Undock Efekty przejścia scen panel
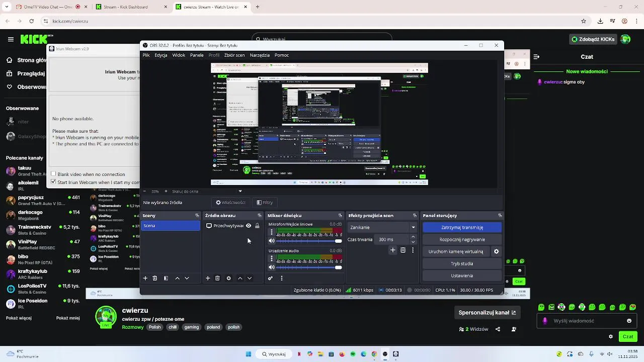This screenshot has width=644, height=362. (x=415, y=216)
